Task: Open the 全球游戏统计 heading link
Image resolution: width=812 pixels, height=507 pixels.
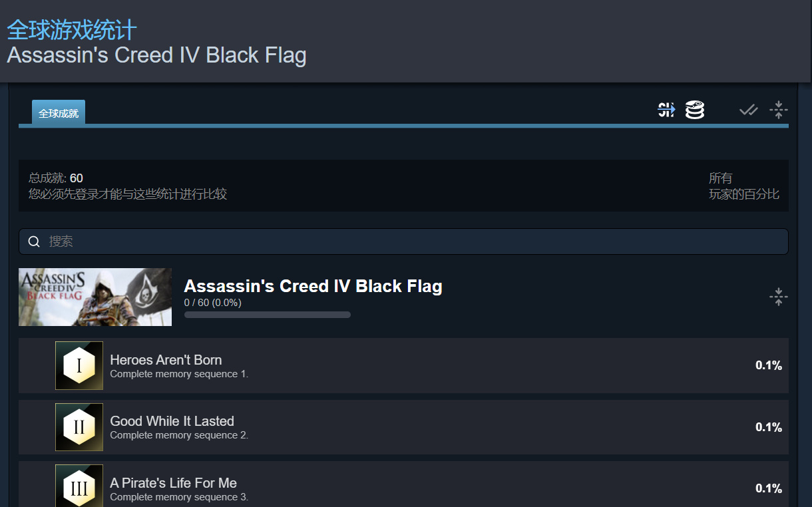Action: coord(72,31)
